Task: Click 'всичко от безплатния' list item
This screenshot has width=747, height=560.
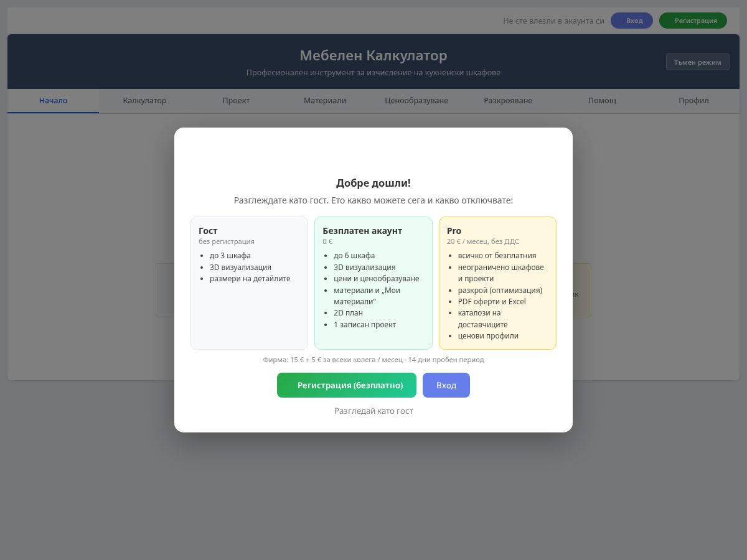Action: point(497,256)
